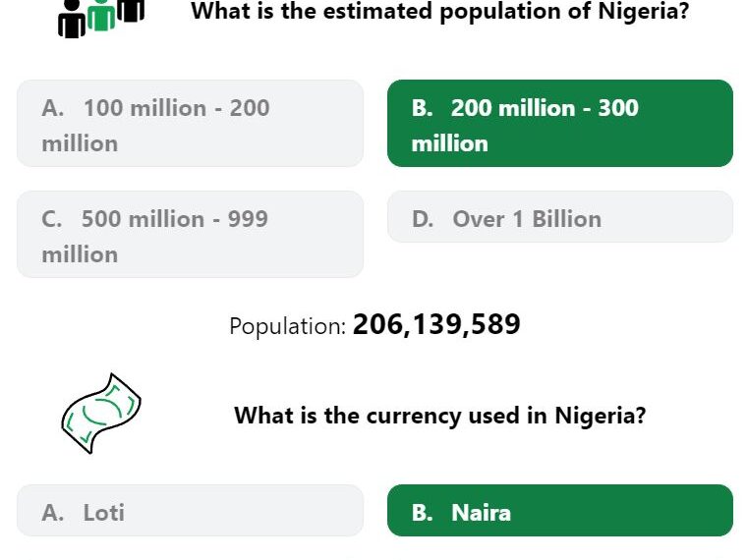Click the 'Population:' label text
This screenshot has height=560, width=747.
click(x=287, y=326)
